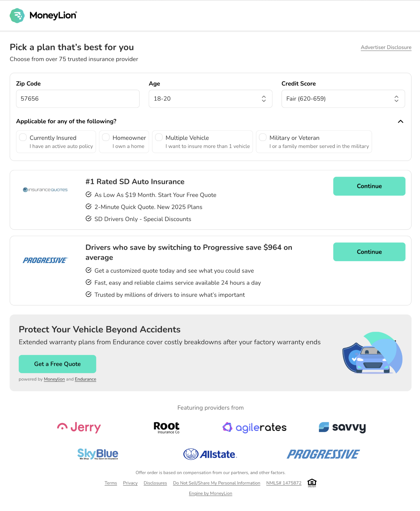
Task: Click the Equal Housing icon in footer
Action: pos(312,483)
